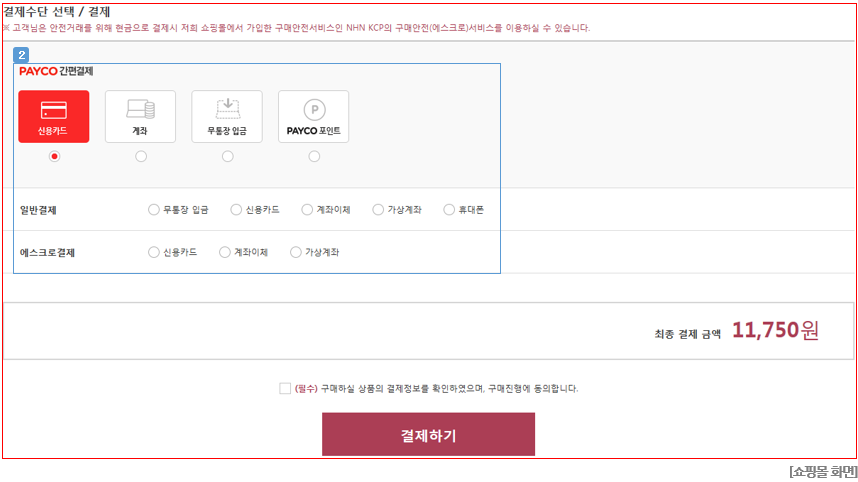Click the NHN KCP escrow notice text

(297, 28)
